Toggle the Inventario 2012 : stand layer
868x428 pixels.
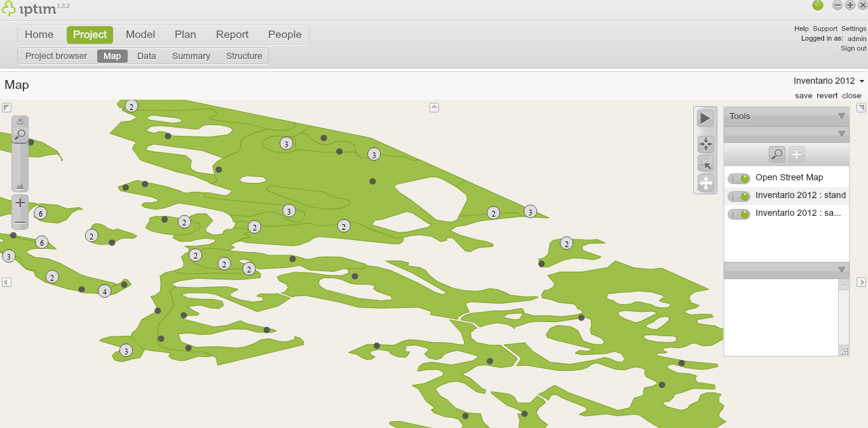point(739,196)
